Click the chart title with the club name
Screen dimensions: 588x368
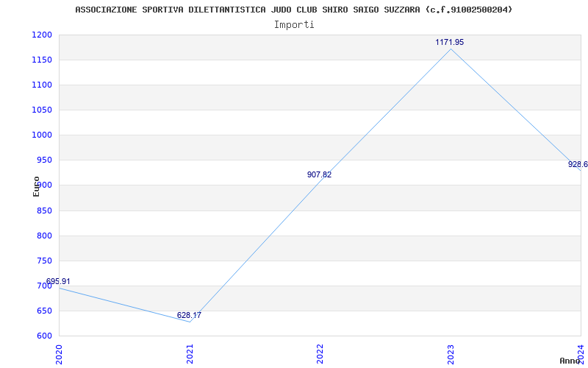[293, 10]
